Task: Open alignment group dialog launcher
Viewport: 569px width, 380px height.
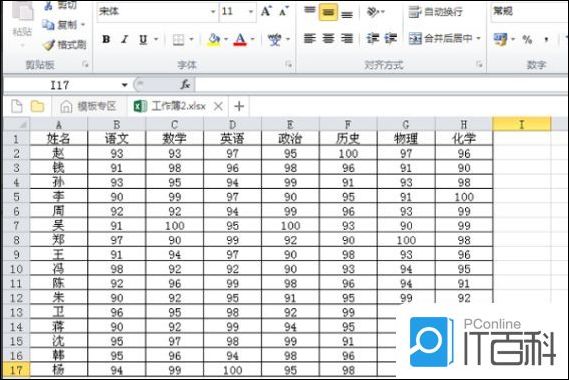Action: point(479,64)
